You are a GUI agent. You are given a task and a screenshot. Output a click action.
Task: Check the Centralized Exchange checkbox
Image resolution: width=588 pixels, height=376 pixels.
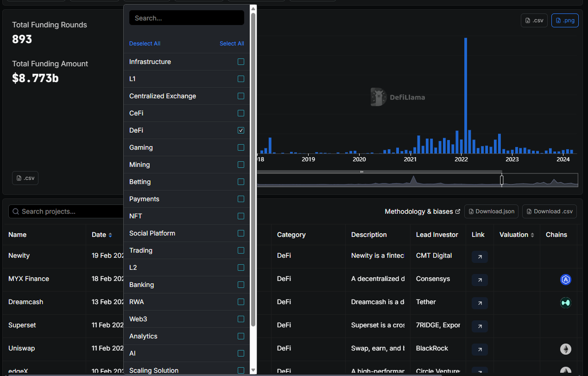click(241, 96)
